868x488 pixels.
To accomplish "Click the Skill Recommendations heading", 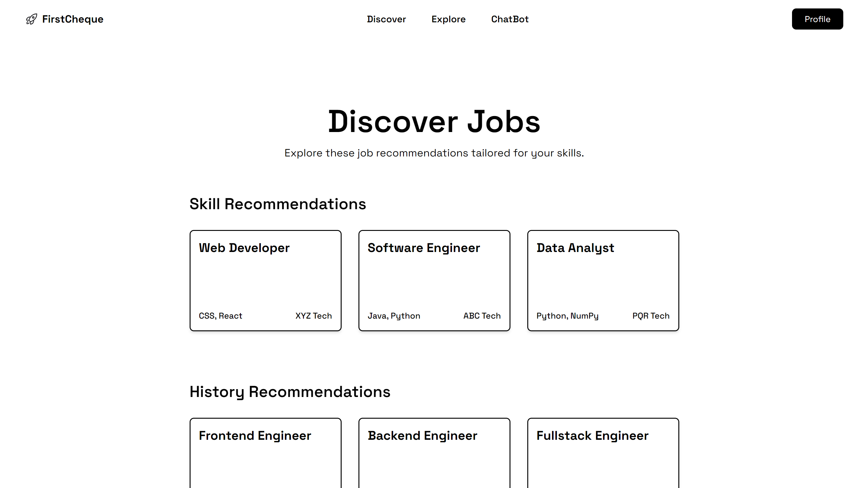I will coord(278,204).
